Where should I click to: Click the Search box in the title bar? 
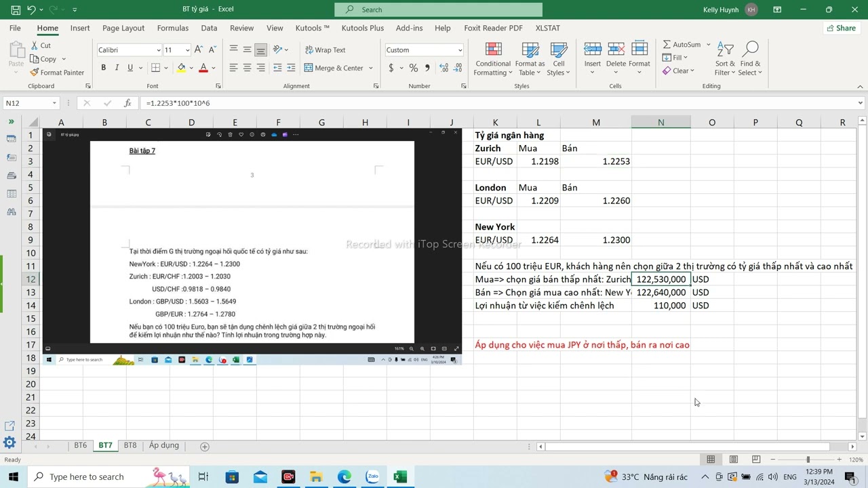pos(439,9)
